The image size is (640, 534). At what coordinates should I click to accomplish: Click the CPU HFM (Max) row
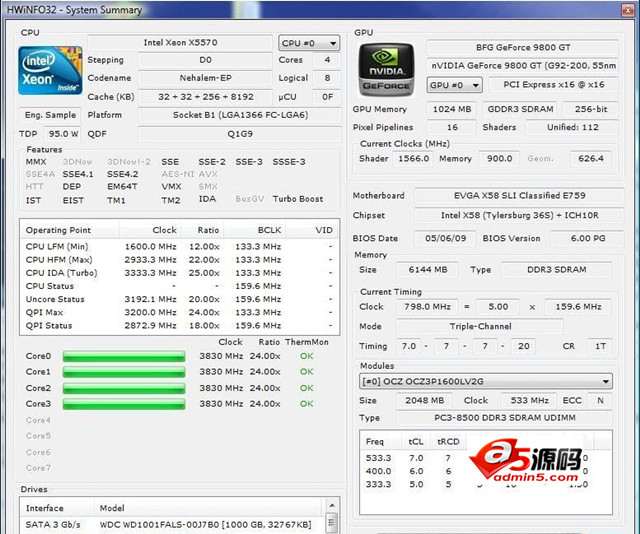coord(180,260)
